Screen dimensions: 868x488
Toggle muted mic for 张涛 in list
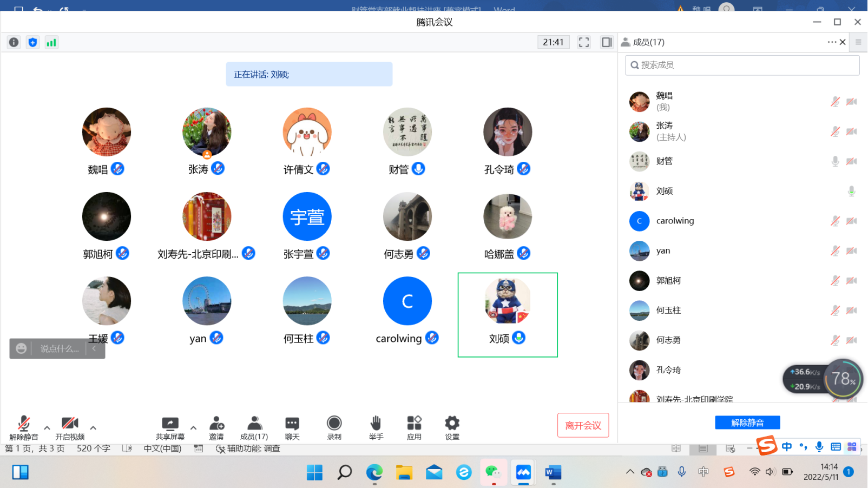pos(835,131)
